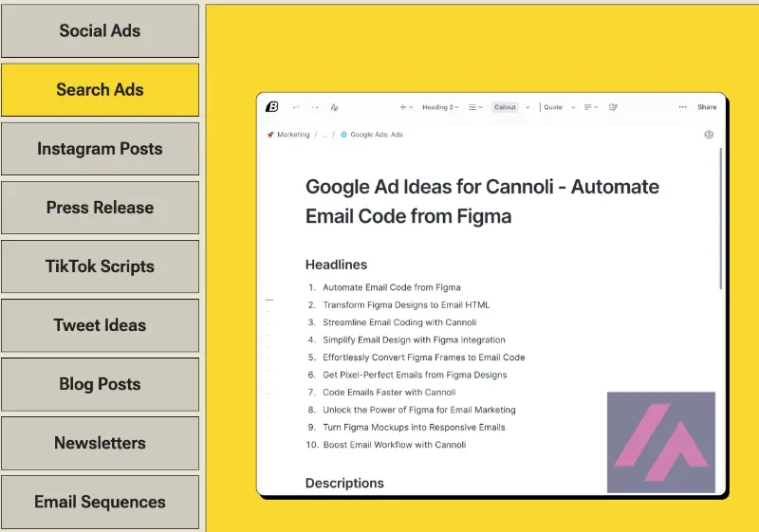Image resolution: width=759 pixels, height=532 pixels.
Task: Open the Heading 2 style dropdown
Action: (440, 107)
